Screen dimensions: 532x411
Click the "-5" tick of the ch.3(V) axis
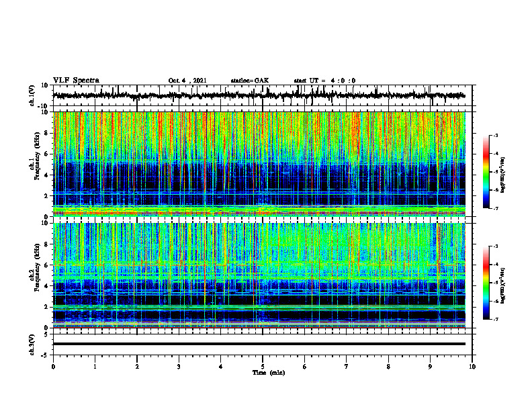coord(46,355)
